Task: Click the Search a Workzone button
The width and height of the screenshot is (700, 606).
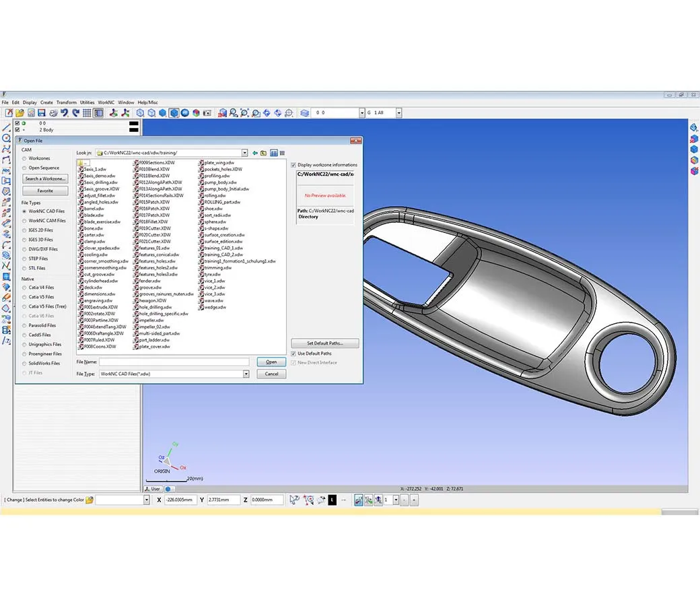Action: click(45, 179)
